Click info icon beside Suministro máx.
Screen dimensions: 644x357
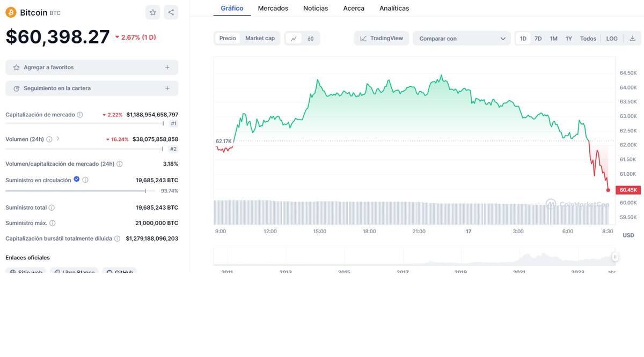pyautogui.click(x=53, y=223)
